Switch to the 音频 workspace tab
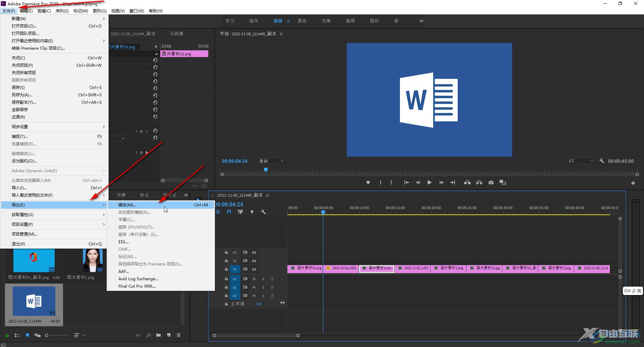This screenshot has height=347, width=644. tap(350, 21)
